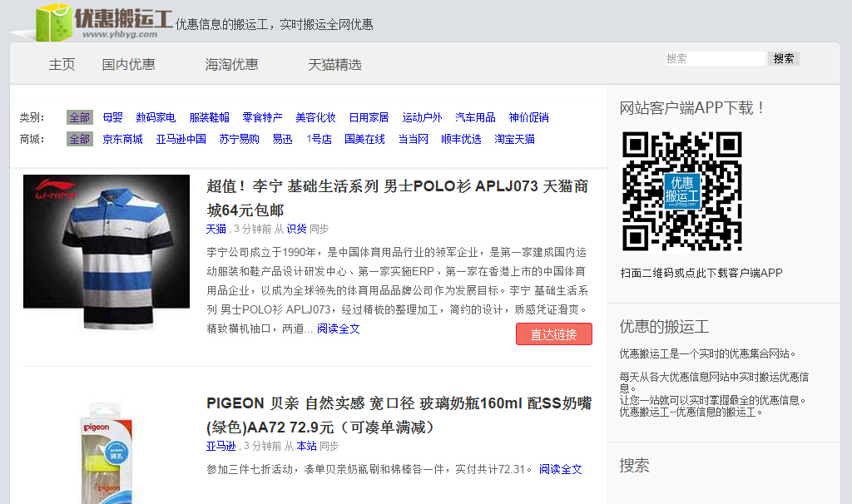This screenshot has width=852, height=504.
Task: Go to 主页 in navigation bar
Action: [x=62, y=64]
